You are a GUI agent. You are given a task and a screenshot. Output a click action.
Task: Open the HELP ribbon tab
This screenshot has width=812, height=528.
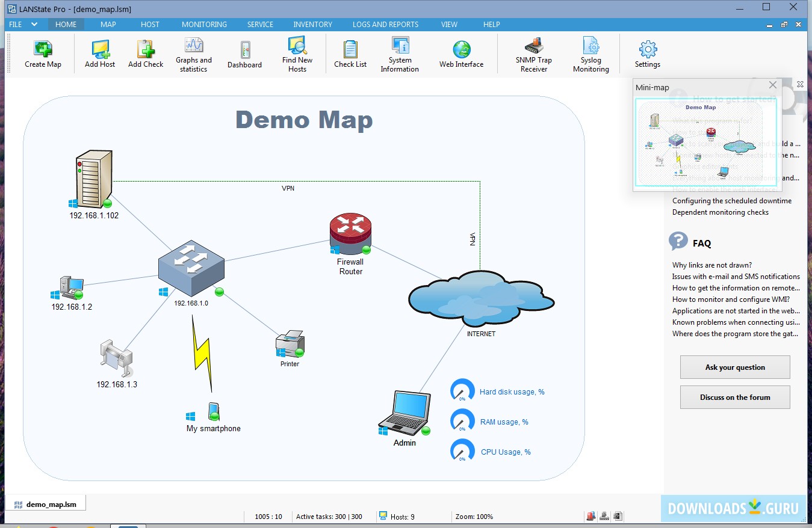pos(492,25)
